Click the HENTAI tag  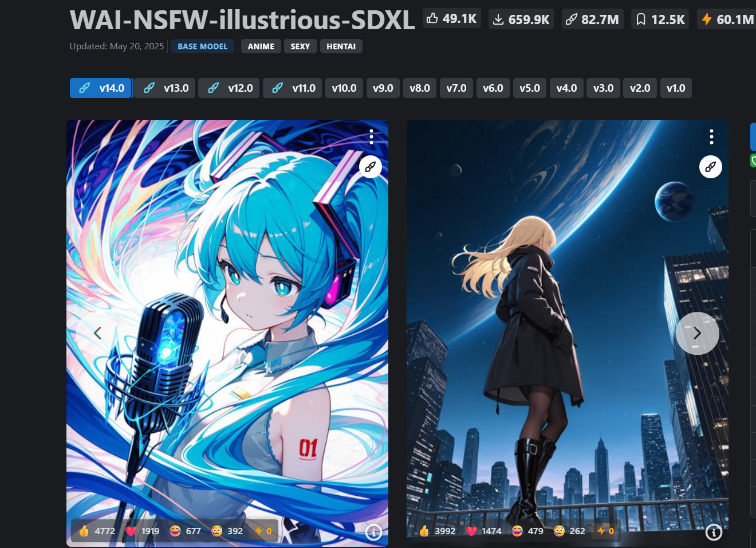(x=341, y=46)
